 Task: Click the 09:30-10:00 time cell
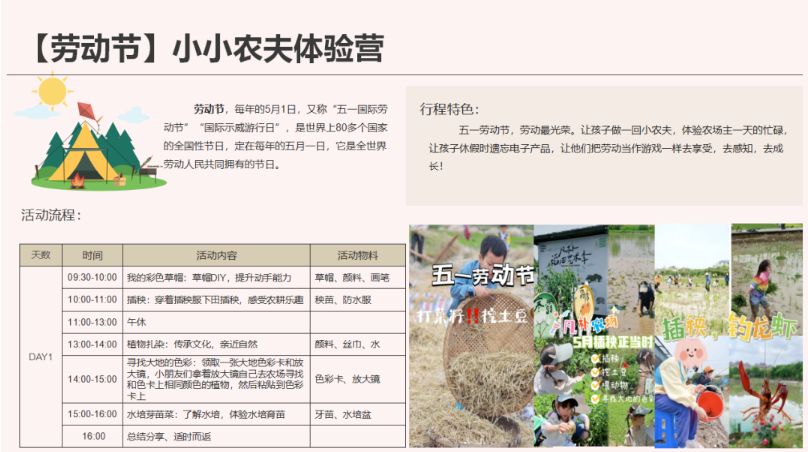(x=92, y=277)
